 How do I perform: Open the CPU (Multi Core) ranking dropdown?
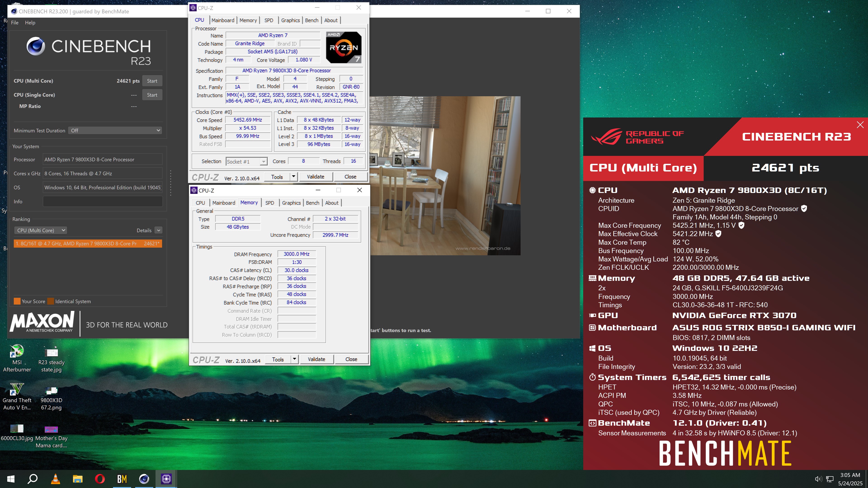coord(40,230)
